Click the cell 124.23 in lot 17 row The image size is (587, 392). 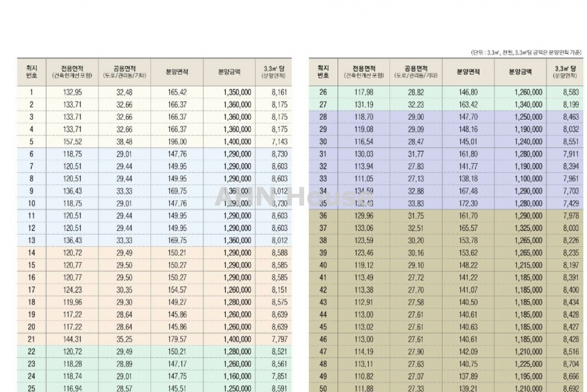(72, 290)
